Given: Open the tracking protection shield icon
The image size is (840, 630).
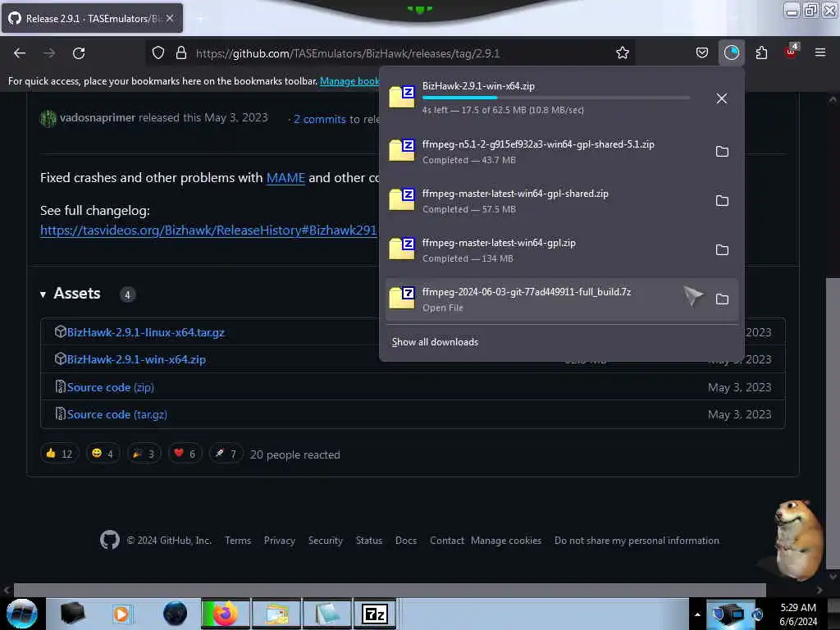Looking at the screenshot, I should (x=158, y=53).
